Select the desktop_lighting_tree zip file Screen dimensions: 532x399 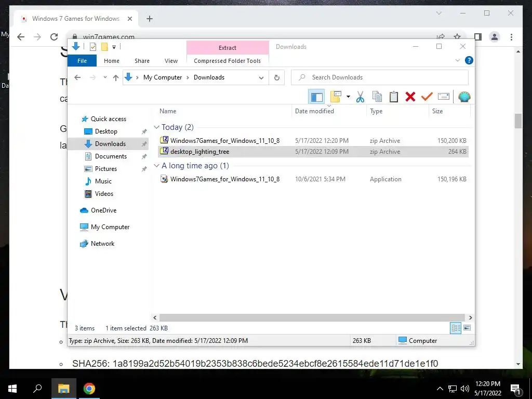(313, 152)
